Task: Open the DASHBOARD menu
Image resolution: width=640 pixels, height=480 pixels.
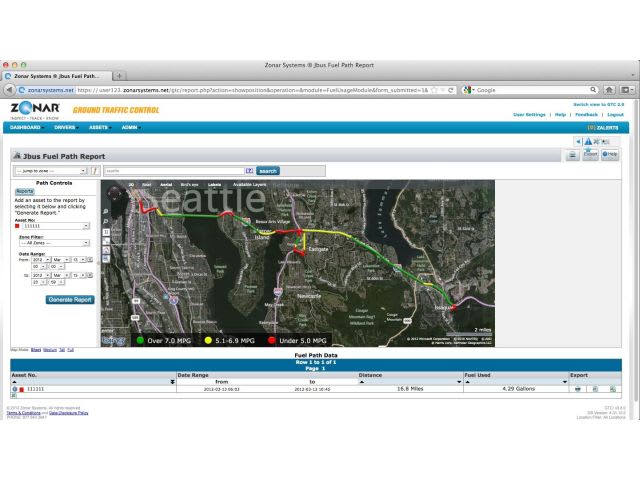Action: coord(27,127)
